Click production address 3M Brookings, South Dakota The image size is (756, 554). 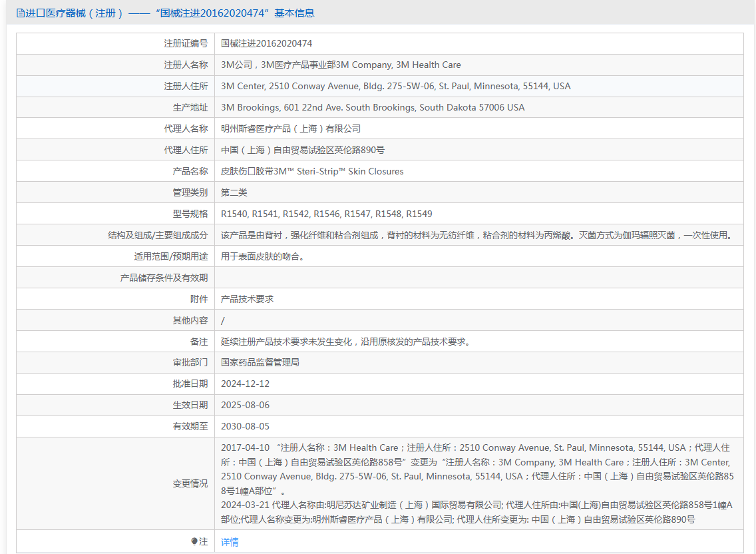373,107
